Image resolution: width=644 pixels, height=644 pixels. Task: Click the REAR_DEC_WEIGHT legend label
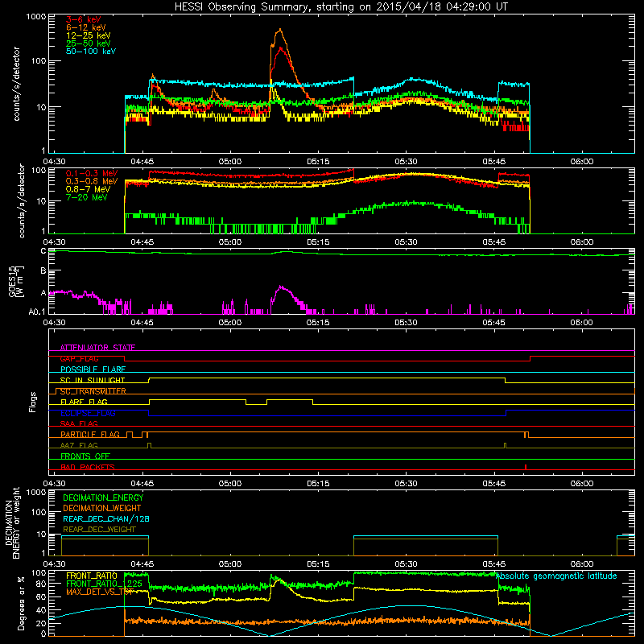(99, 530)
